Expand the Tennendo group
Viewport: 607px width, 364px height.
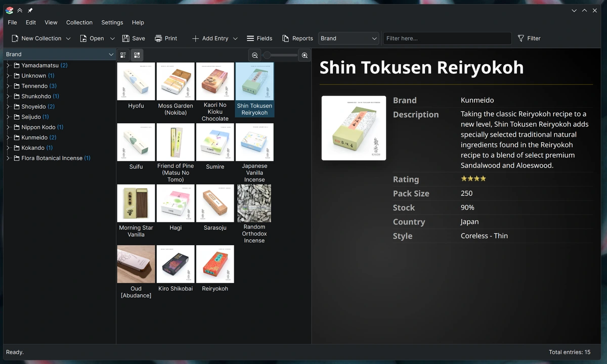8,86
